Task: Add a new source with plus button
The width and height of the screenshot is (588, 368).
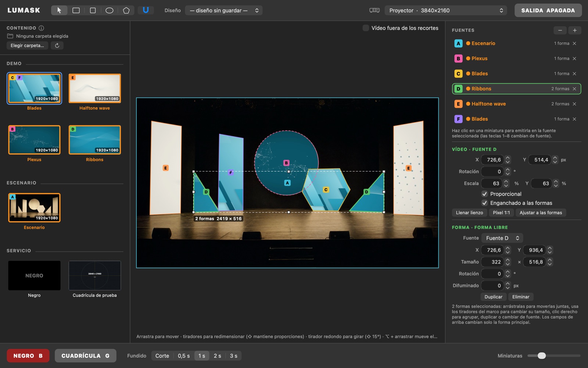Action: pos(575,30)
